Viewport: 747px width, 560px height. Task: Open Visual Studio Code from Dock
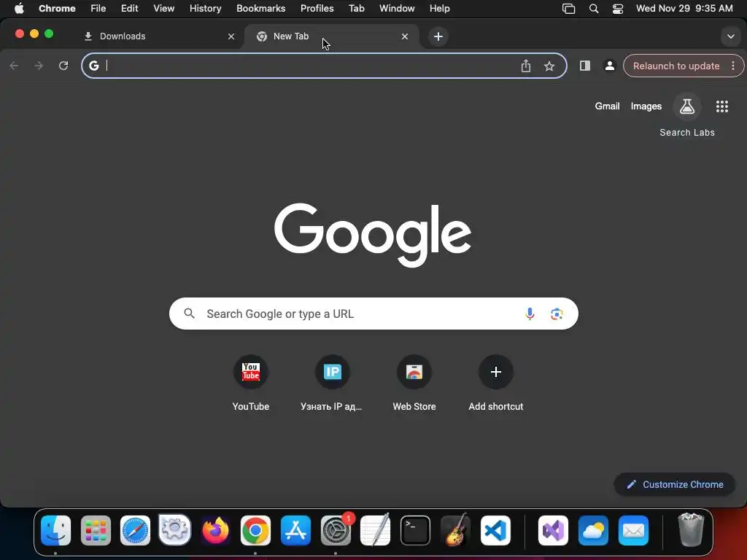click(x=495, y=530)
